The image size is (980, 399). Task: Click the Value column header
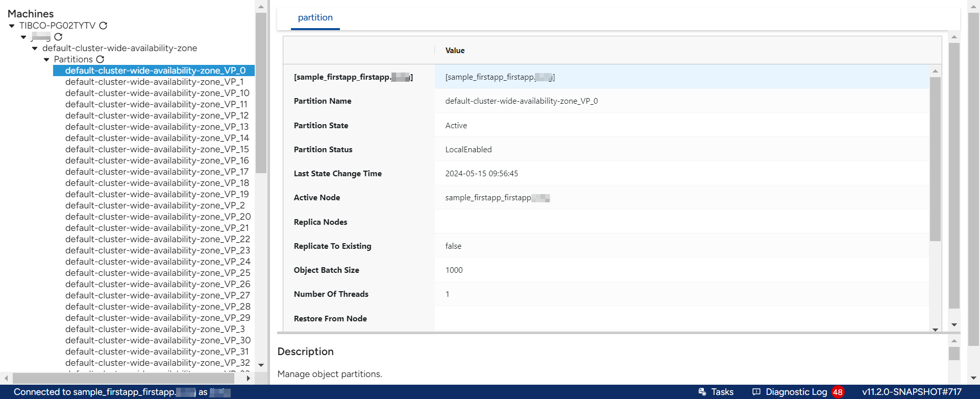point(455,51)
